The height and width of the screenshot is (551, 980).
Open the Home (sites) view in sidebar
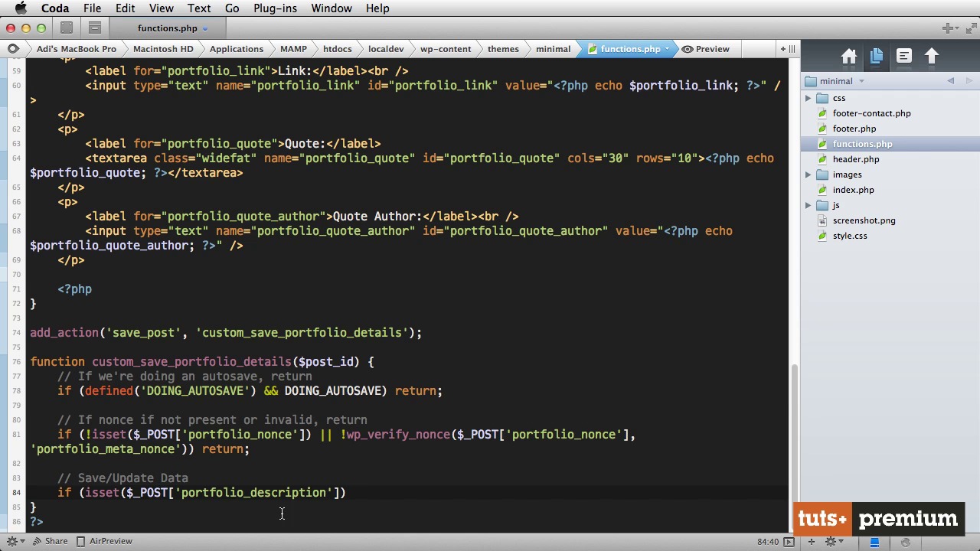click(x=848, y=57)
